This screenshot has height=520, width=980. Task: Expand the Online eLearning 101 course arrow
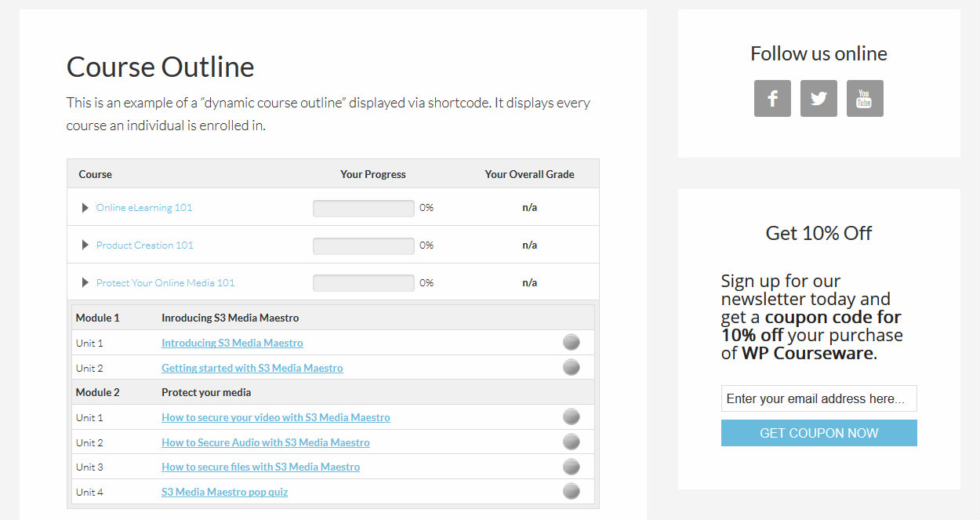pos(85,208)
